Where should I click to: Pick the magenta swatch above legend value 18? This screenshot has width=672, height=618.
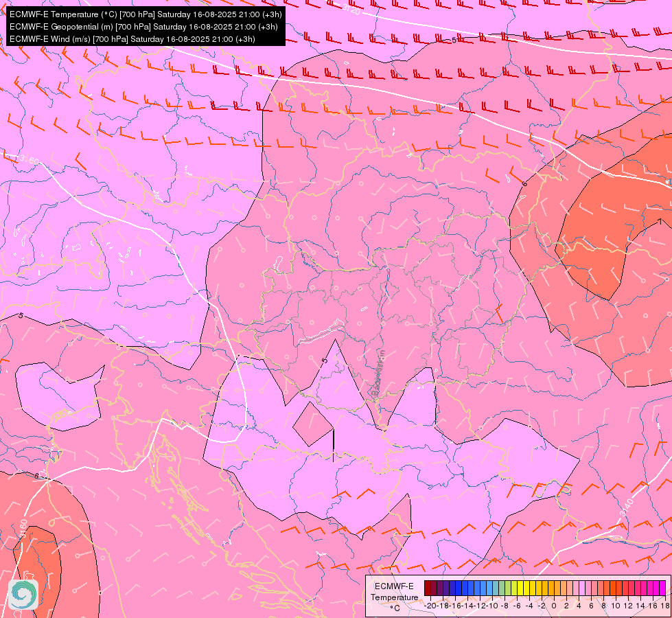click(662, 588)
